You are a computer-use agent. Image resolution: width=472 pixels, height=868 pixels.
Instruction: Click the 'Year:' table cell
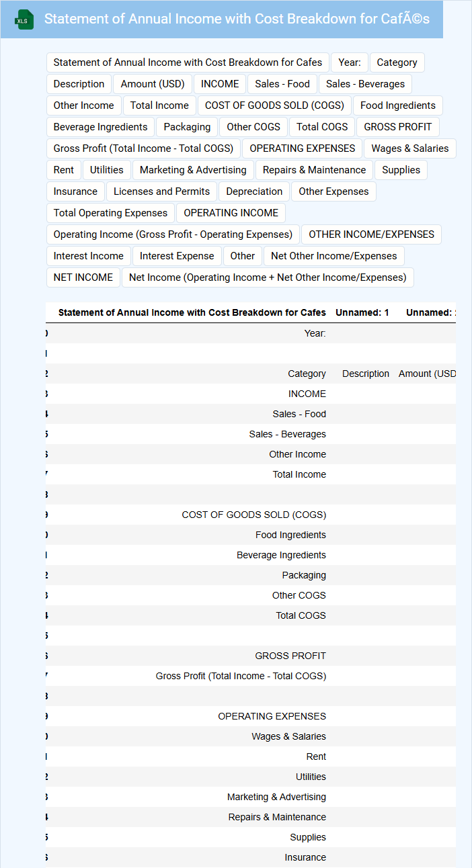[315, 333]
